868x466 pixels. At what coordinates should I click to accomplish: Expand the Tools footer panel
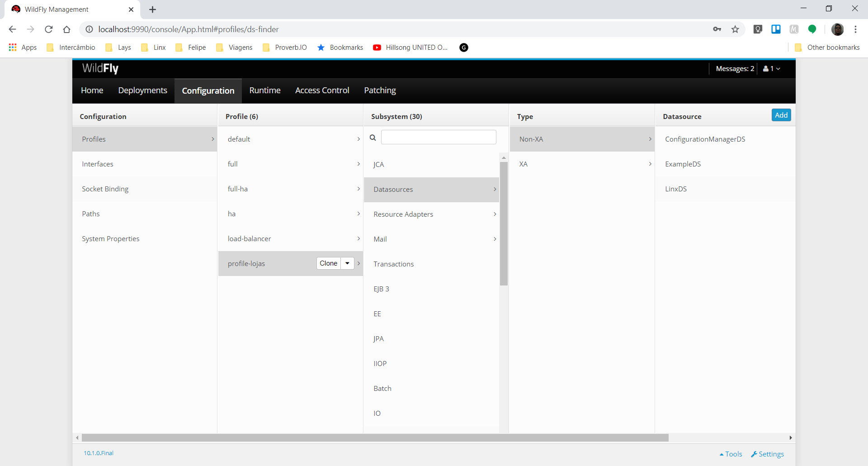[731, 454]
